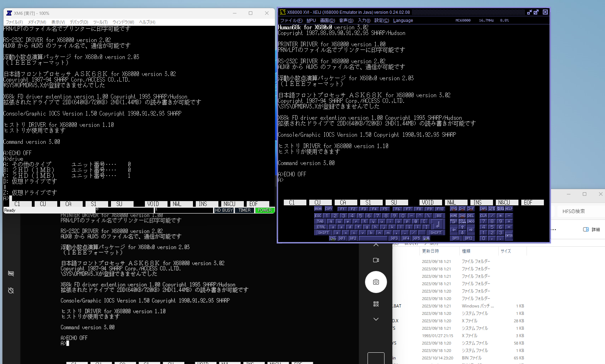
Task: Click CTRL key on virtual keyboard
Action: [x=321, y=227]
